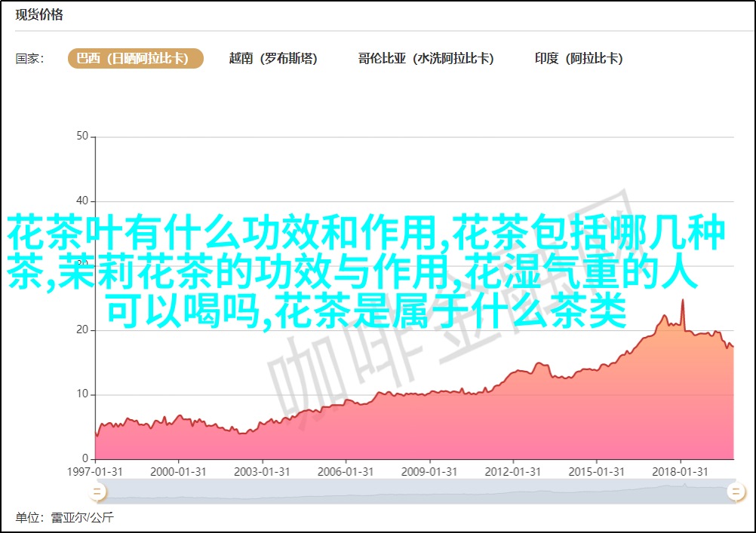Click the 2006-01-31 x-axis label
Viewport: 756px width, 533px height.
(x=346, y=471)
